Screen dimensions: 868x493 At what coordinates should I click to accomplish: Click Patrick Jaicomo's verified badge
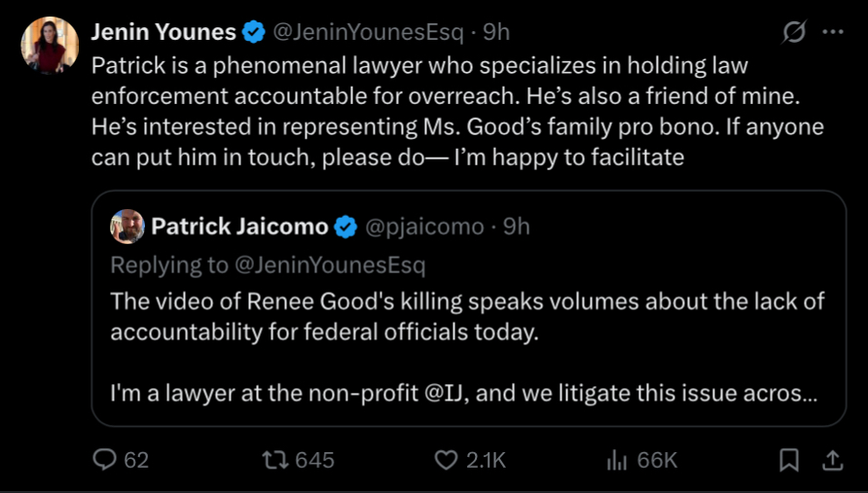coord(345,227)
